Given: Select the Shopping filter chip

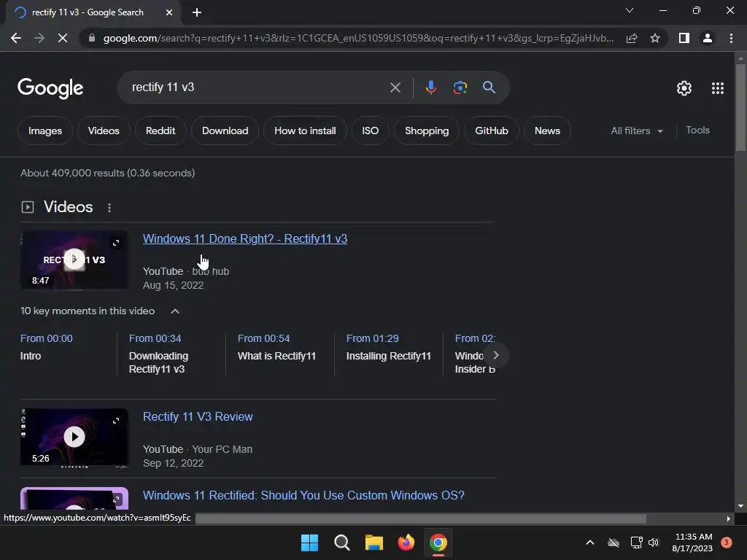Looking at the screenshot, I should (427, 131).
